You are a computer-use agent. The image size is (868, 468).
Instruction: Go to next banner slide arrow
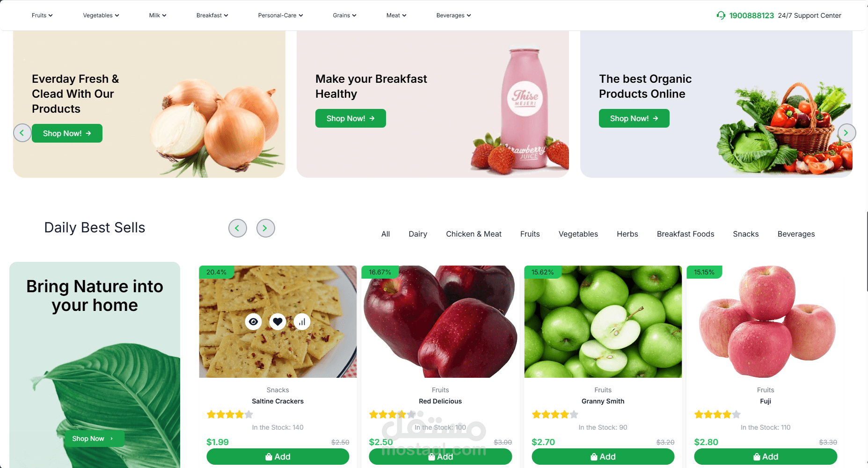pos(846,133)
